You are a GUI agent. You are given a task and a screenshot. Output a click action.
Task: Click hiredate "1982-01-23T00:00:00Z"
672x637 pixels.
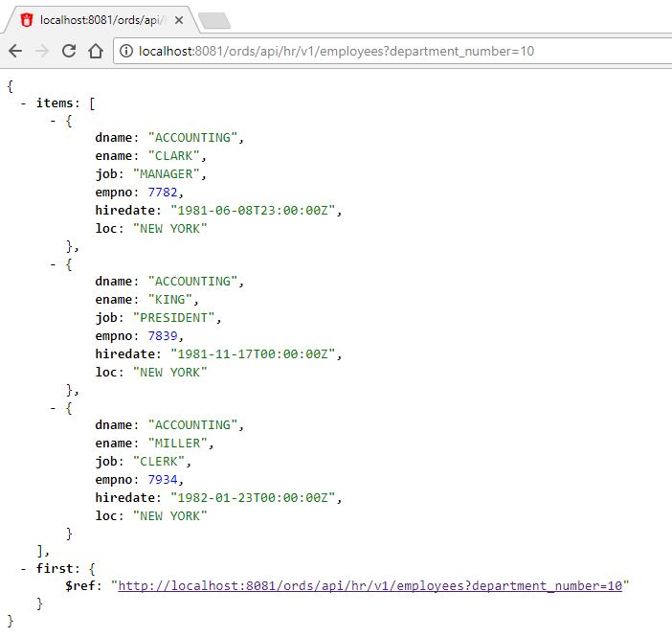253,497
